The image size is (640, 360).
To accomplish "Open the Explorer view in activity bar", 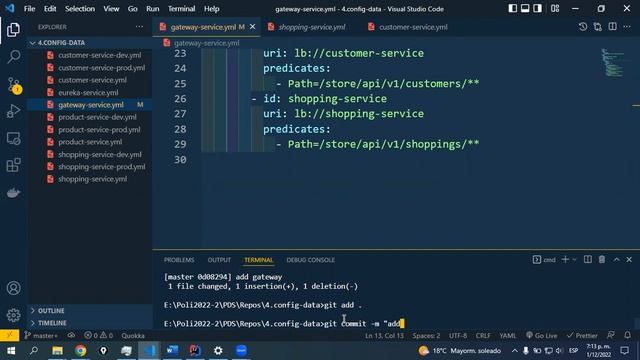I will (13, 29).
